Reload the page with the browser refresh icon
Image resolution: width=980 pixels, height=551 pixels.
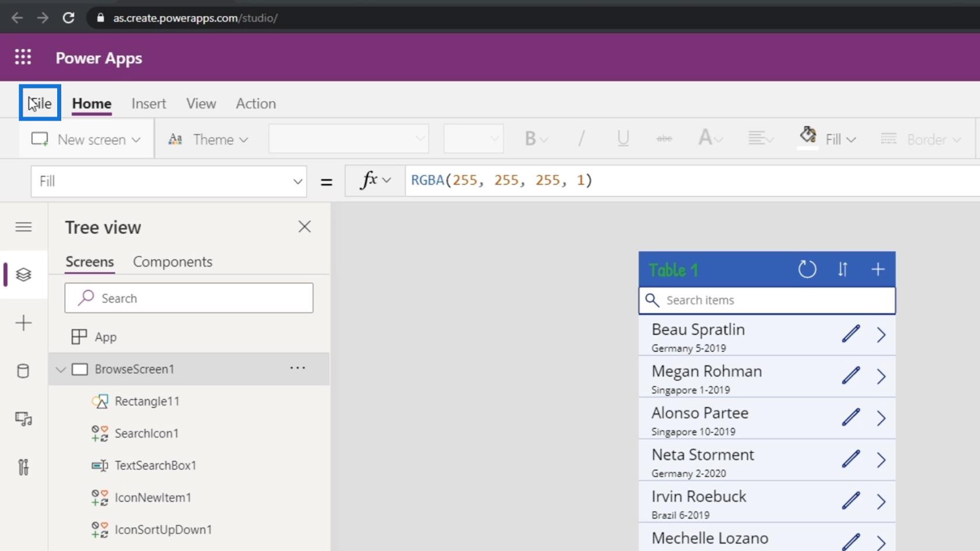[68, 18]
